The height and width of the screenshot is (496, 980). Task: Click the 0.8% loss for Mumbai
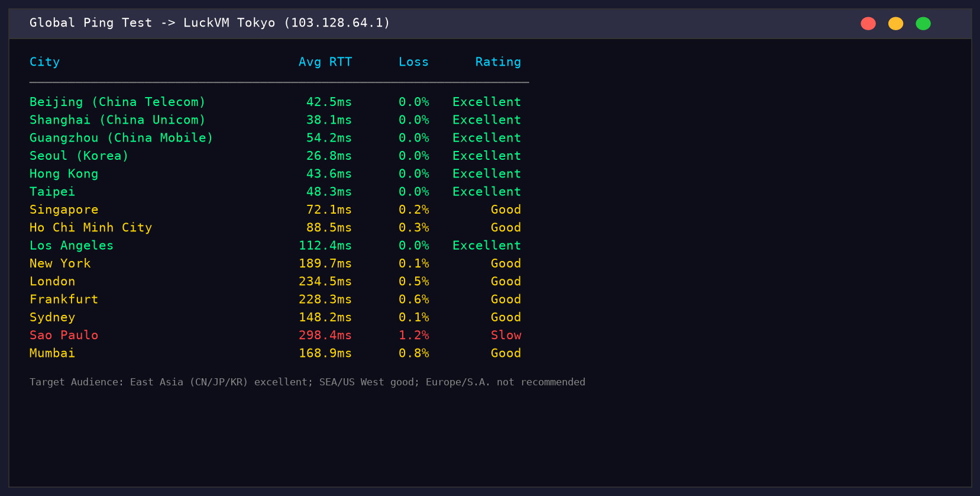414,353
